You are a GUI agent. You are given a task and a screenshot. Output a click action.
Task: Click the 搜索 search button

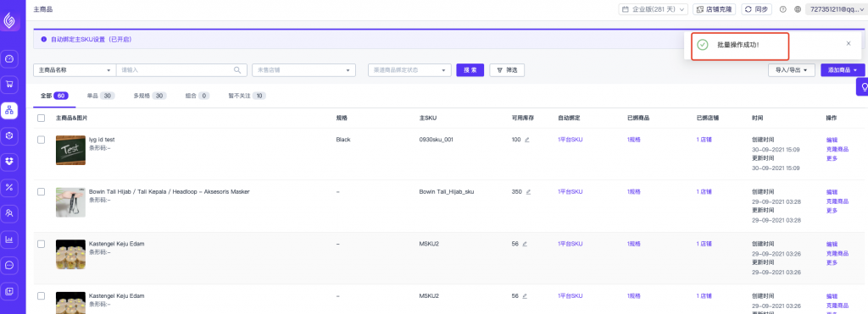pyautogui.click(x=470, y=70)
